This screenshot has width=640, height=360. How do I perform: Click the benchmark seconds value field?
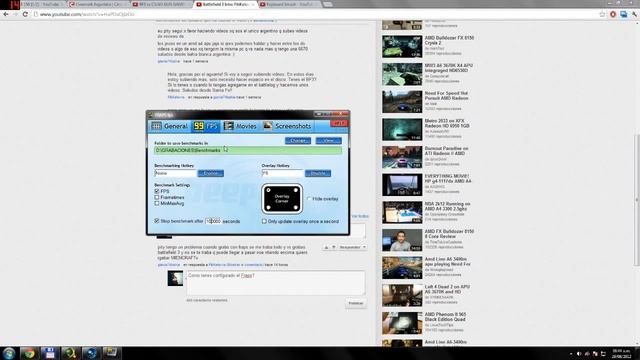tap(213, 221)
